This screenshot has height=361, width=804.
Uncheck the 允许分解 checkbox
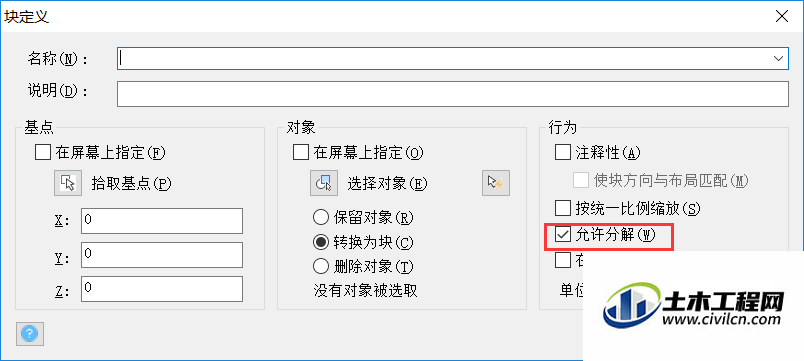(x=563, y=235)
